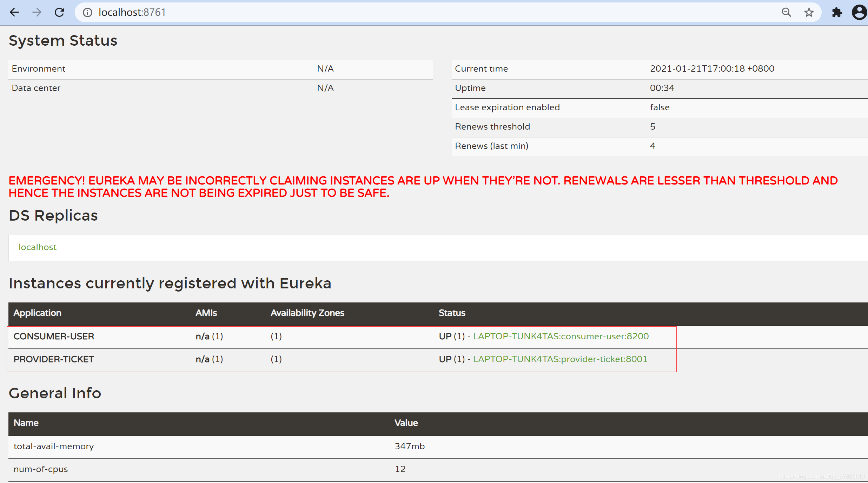This screenshot has width=868, height=483.
Task: Open the consumer-user:8200 instance link
Action: pyautogui.click(x=561, y=337)
